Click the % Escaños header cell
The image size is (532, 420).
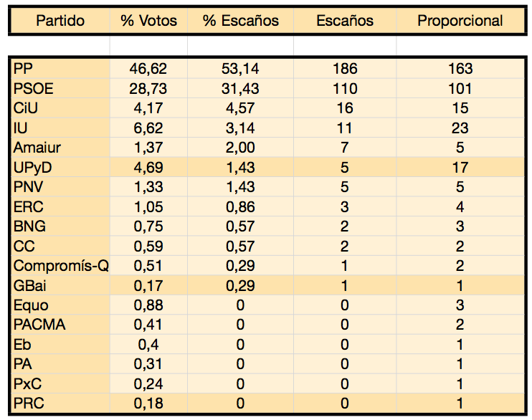(x=241, y=21)
